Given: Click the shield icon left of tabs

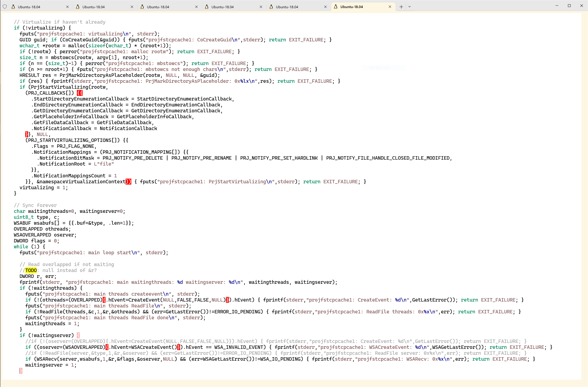Looking at the screenshot, I should tap(5, 7).
